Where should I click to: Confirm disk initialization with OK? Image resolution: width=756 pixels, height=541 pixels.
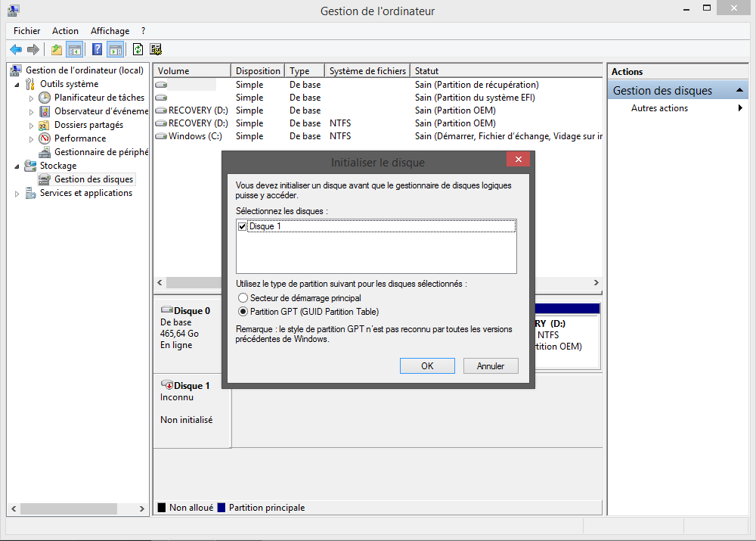tap(427, 365)
